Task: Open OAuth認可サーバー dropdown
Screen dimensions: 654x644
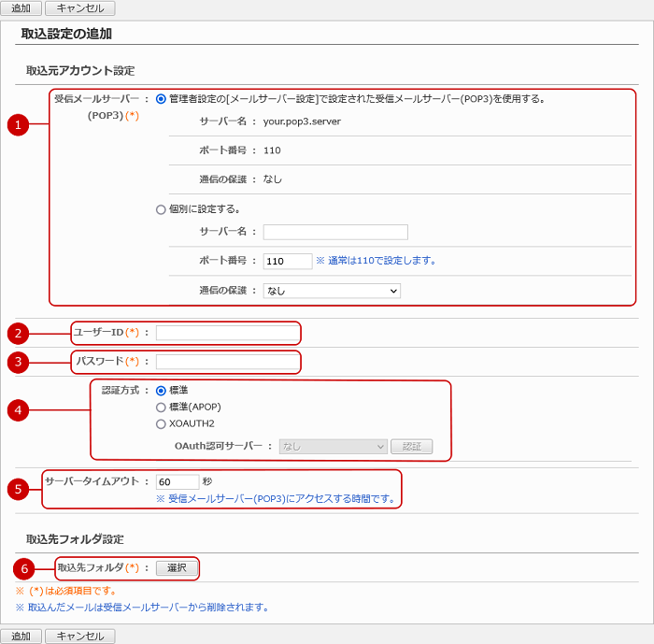Action: 333,447
